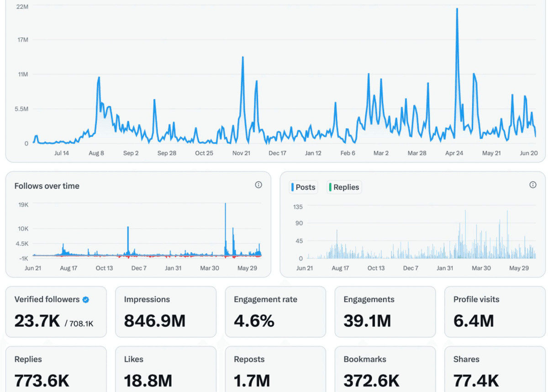Select the Replies metric card at bottom
Screen dimensions: 548x392
[x=56, y=369]
